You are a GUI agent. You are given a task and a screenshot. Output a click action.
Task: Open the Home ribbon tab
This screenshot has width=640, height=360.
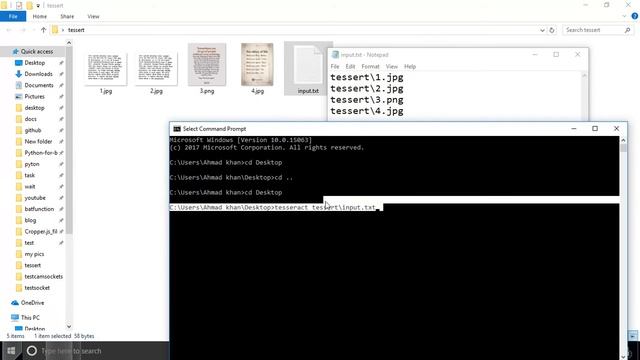[40, 16]
